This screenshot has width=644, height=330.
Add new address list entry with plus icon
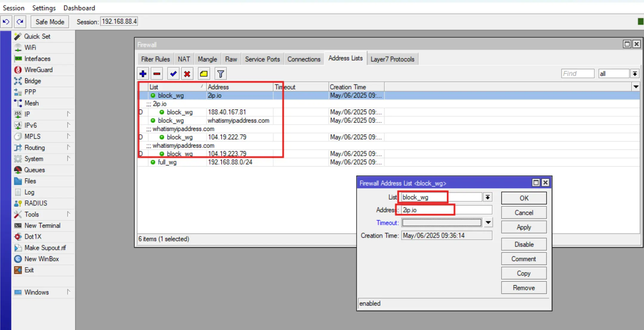pyautogui.click(x=143, y=74)
